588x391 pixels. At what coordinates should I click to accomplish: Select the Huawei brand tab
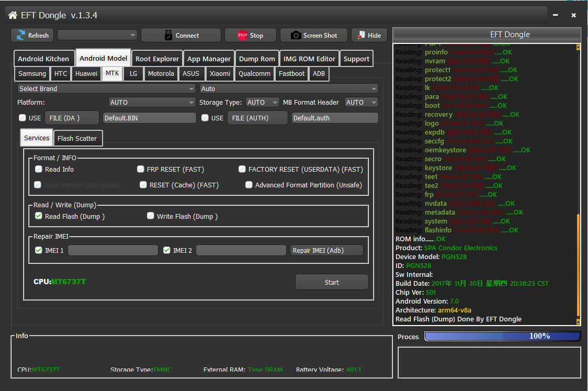click(x=86, y=74)
